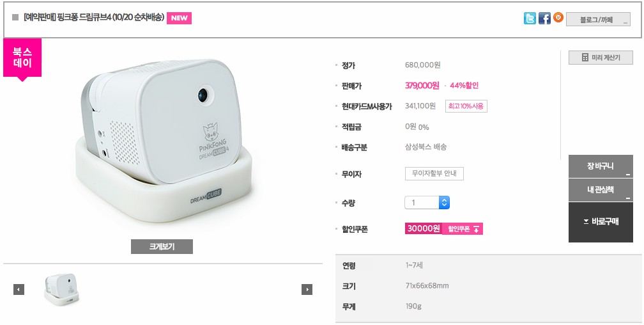Click the orange smiley share icon
644x325 pixels.
[x=558, y=18]
